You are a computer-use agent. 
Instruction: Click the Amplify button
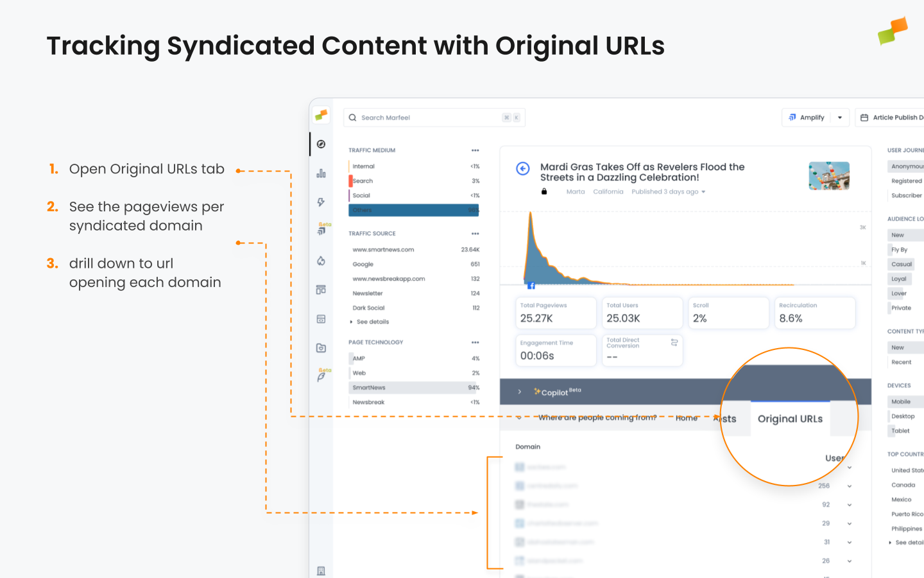click(810, 117)
